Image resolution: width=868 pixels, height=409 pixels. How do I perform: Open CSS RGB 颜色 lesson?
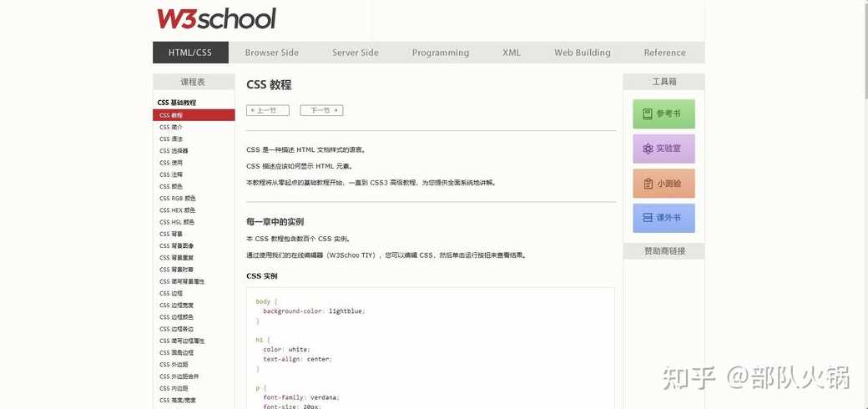(178, 198)
